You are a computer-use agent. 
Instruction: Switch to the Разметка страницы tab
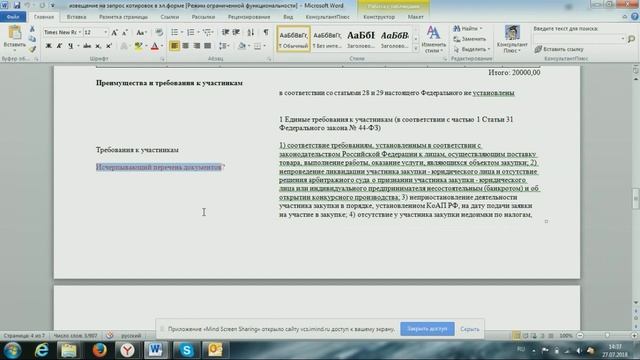[x=123, y=17]
